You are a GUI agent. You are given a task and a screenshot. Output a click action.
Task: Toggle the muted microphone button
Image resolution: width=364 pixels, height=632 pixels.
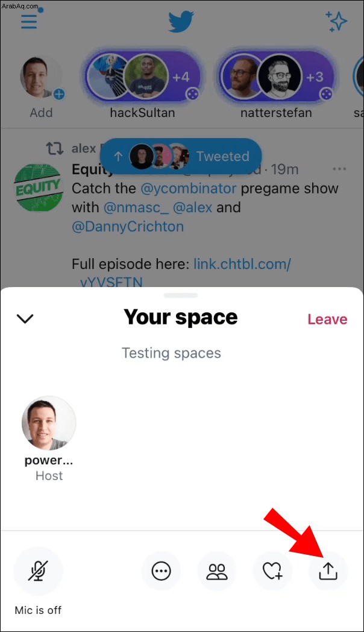point(38,570)
